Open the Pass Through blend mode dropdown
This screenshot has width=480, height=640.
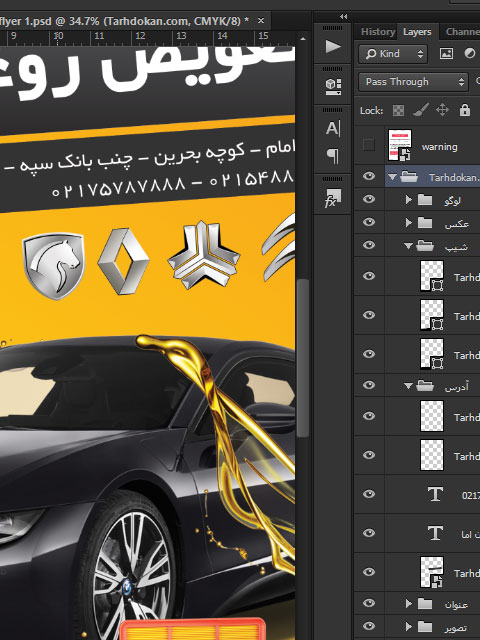coord(413,82)
